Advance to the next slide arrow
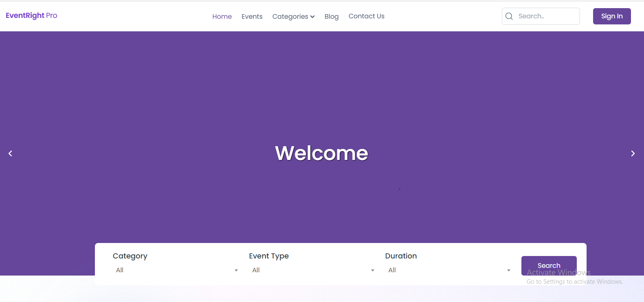The image size is (644, 302). 633,153
